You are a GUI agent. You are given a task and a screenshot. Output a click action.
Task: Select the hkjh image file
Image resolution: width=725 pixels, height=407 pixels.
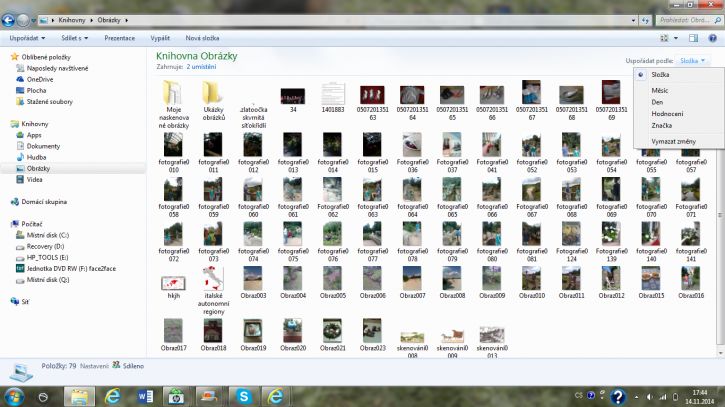tap(173, 287)
